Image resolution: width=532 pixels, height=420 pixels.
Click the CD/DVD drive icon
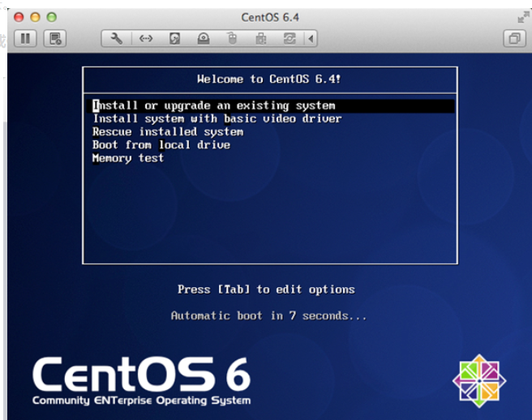pyautogui.click(x=204, y=38)
